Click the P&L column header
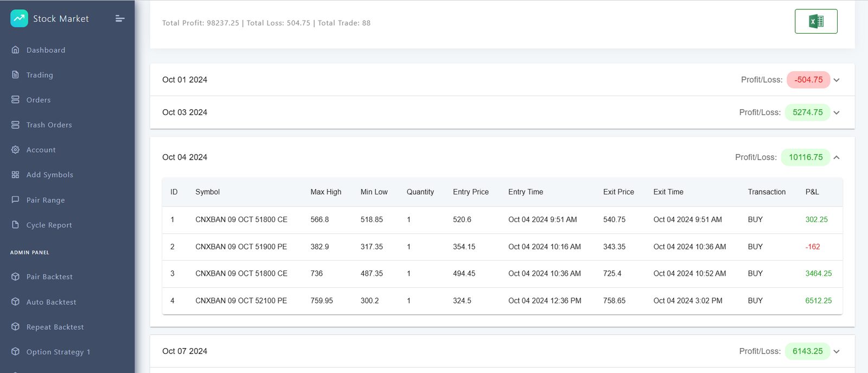Viewport: 868px width, 373px height. coord(812,192)
